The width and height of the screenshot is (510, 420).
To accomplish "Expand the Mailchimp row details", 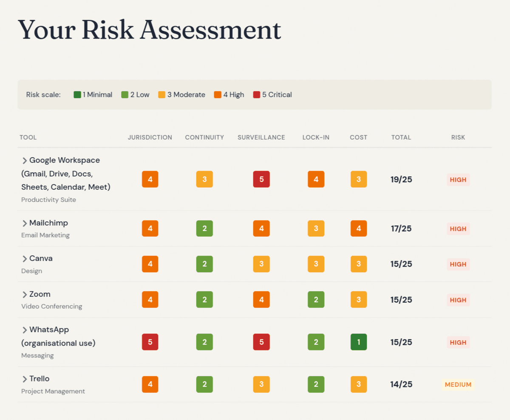I will tap(24, 223).
